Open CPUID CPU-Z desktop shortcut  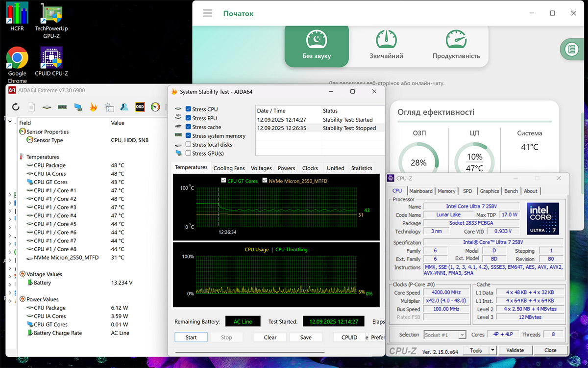coord(51,62)
